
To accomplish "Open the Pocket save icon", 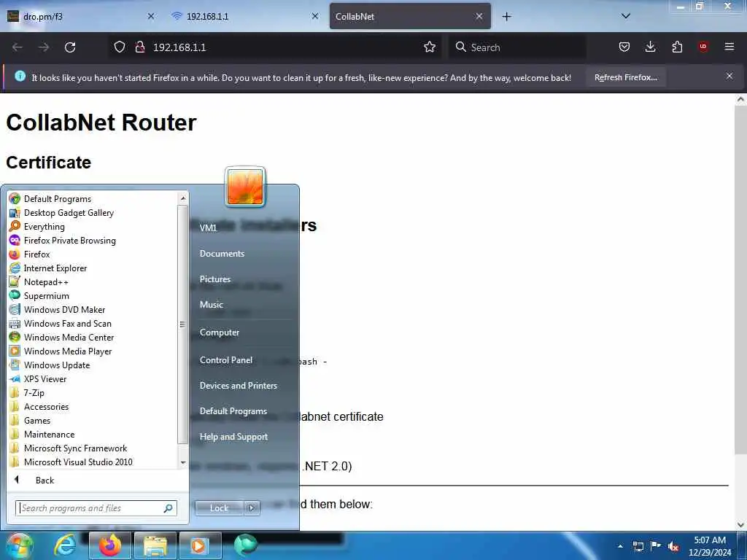I will coord(624,47).
